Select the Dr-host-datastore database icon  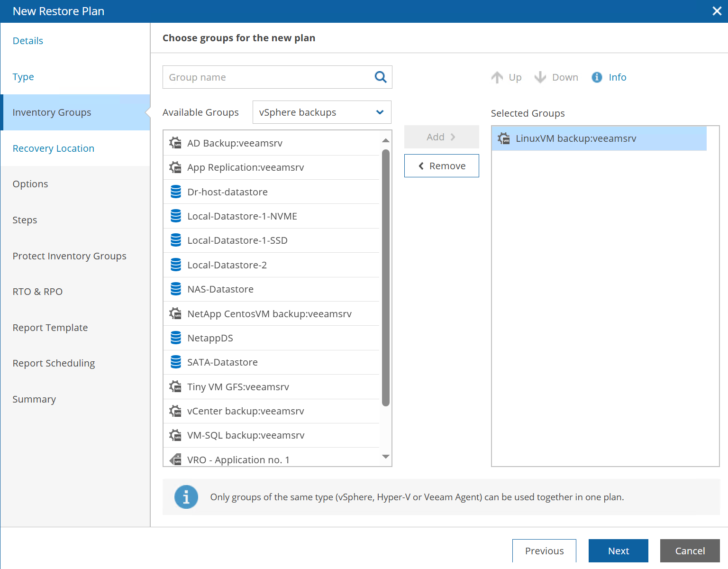[176, 192]
